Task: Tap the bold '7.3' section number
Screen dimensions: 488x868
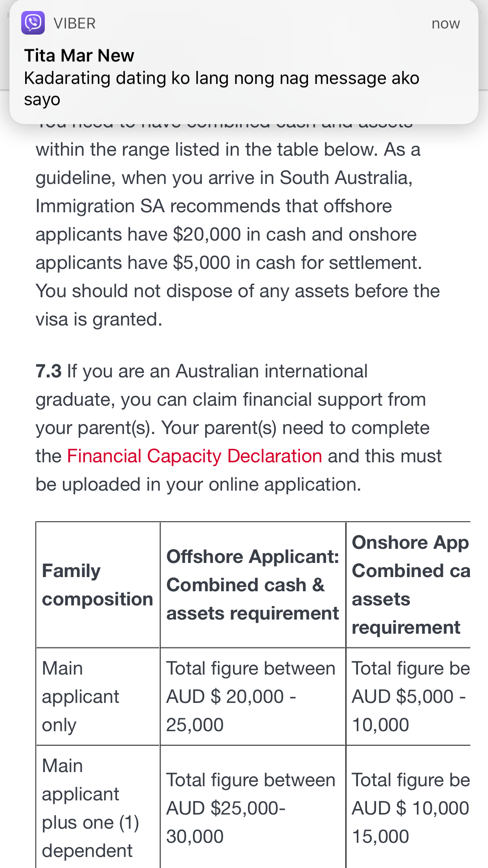Action: [49, 371]
